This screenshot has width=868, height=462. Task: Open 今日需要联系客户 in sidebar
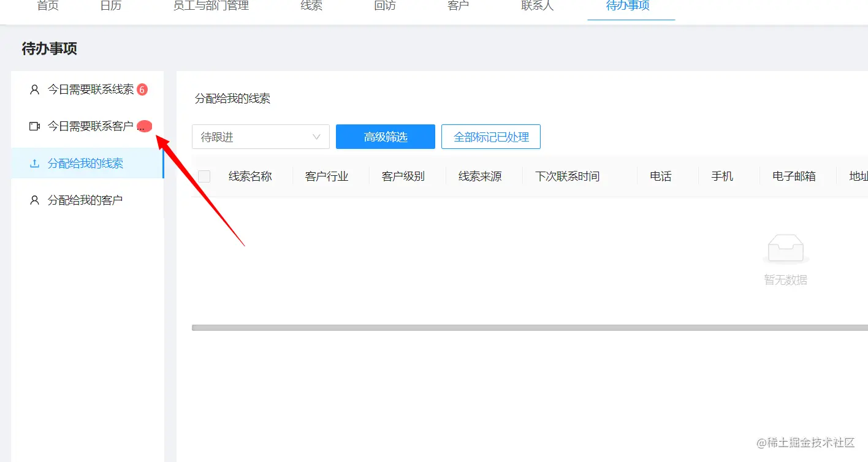pyautogui.click(x=88, y=126)
